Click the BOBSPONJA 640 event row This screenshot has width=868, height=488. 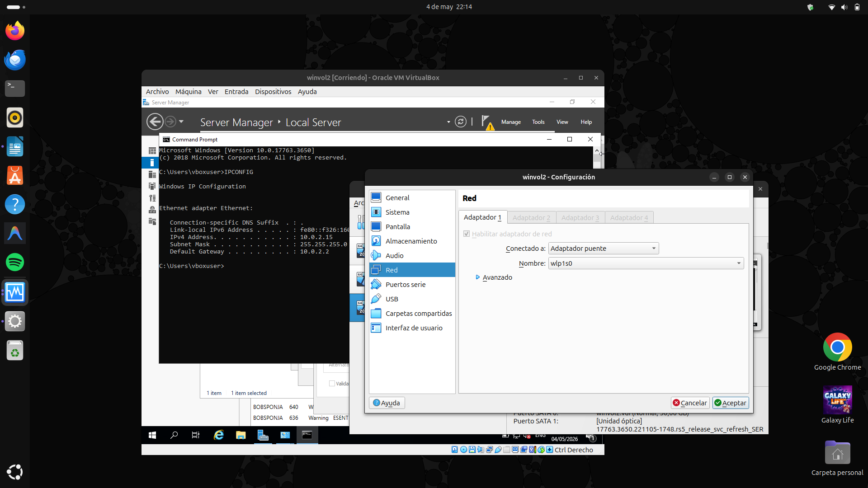(x=301, y=407)
